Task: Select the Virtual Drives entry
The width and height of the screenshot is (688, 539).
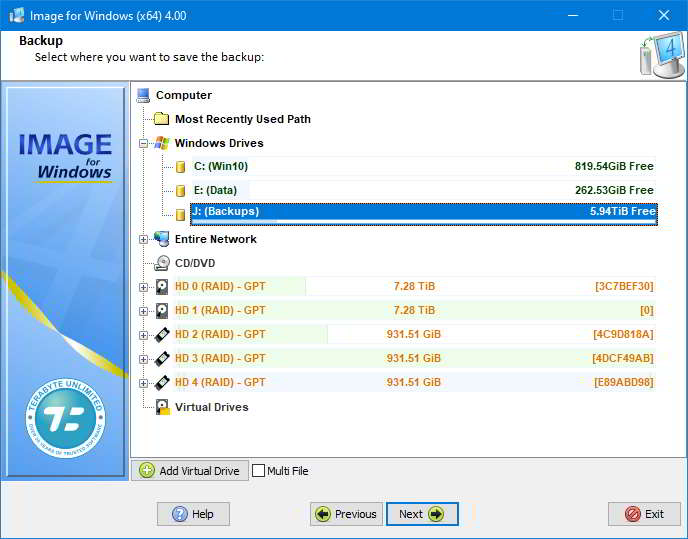Action: (211, 407)
